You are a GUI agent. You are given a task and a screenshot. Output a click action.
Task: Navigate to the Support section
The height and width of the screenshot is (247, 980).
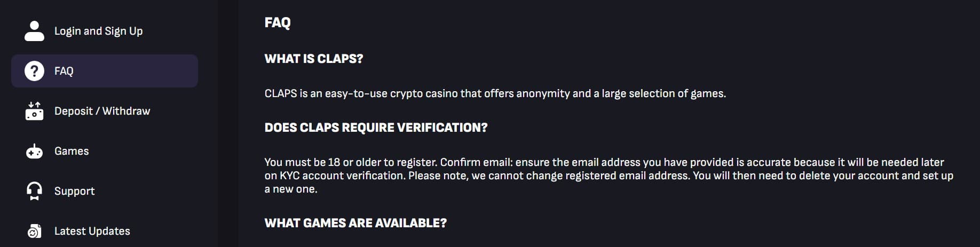pyautogui.click(x=75, y=191)
